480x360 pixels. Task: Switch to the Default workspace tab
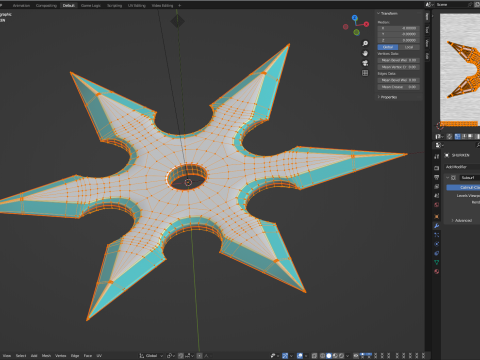click(x=68, y=5)
